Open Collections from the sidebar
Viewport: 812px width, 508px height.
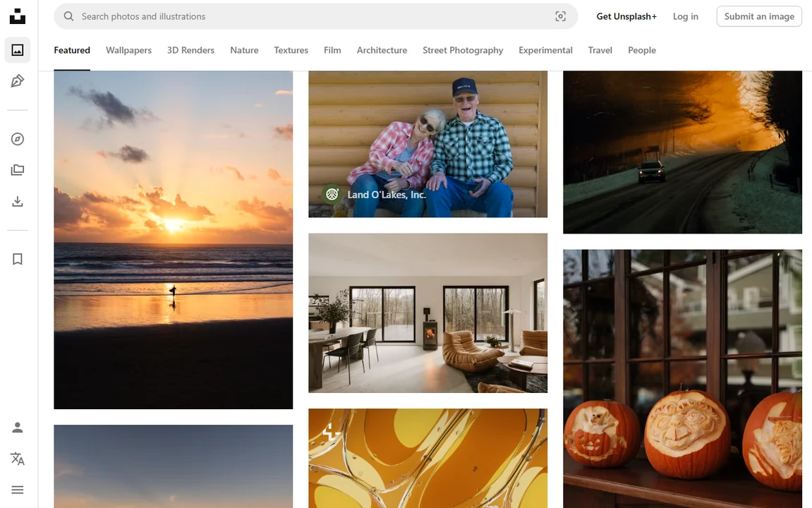click(x=17, y=169)
